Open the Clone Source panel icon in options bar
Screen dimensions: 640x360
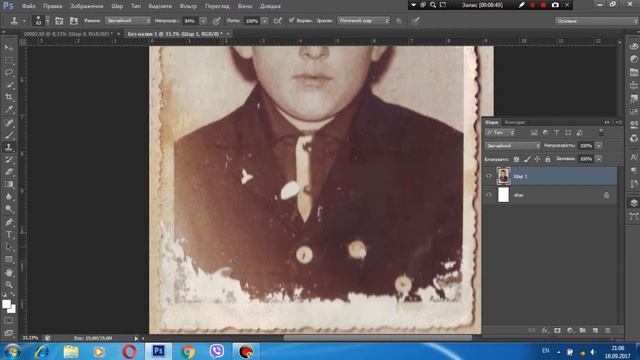(73, 20)
